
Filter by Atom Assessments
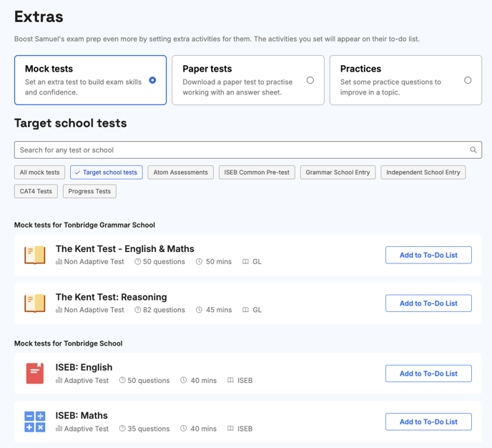(180, 172)
